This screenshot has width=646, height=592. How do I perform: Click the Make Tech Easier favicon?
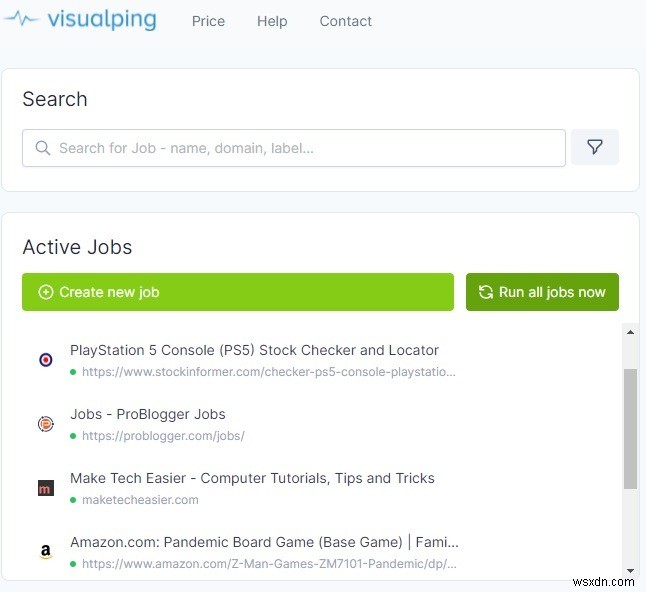click(x=46, y=488)
